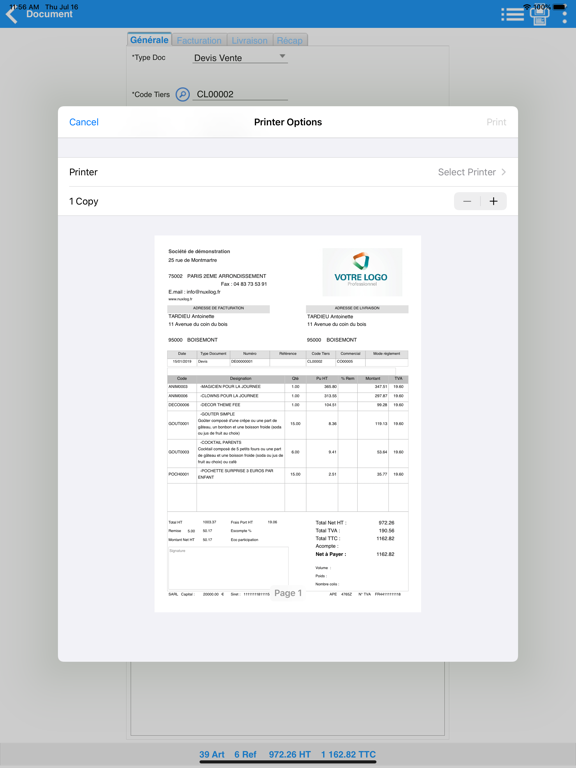Tap the Code Tiers field CL00002

[240, 94]
